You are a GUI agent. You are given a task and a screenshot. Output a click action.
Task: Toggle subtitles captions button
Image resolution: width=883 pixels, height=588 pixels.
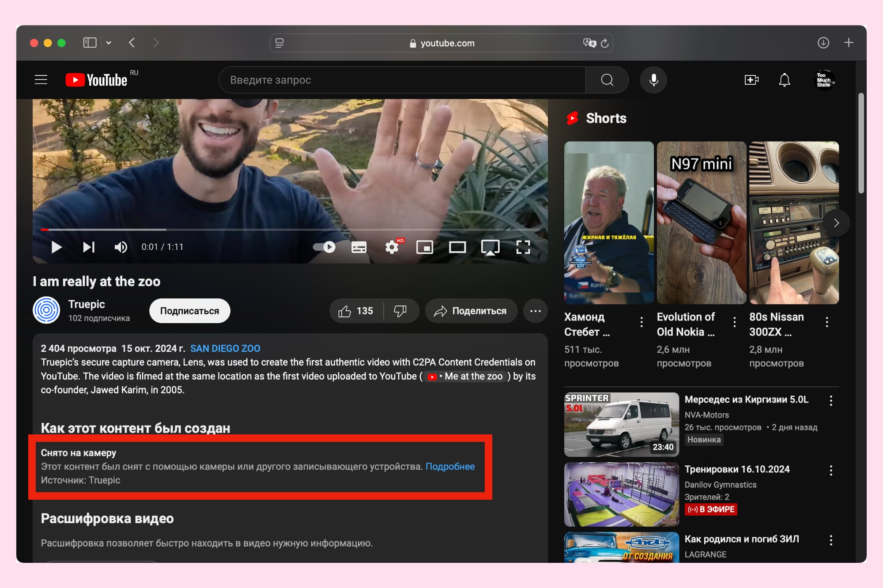click(x=358, y=247)
